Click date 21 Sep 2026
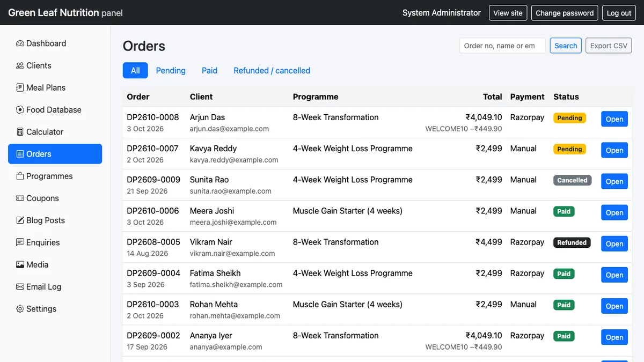The image size is (644, 362). [x=147, y=191]
